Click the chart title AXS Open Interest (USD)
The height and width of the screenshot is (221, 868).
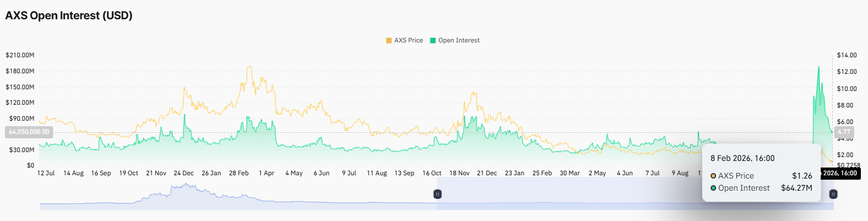69,15
